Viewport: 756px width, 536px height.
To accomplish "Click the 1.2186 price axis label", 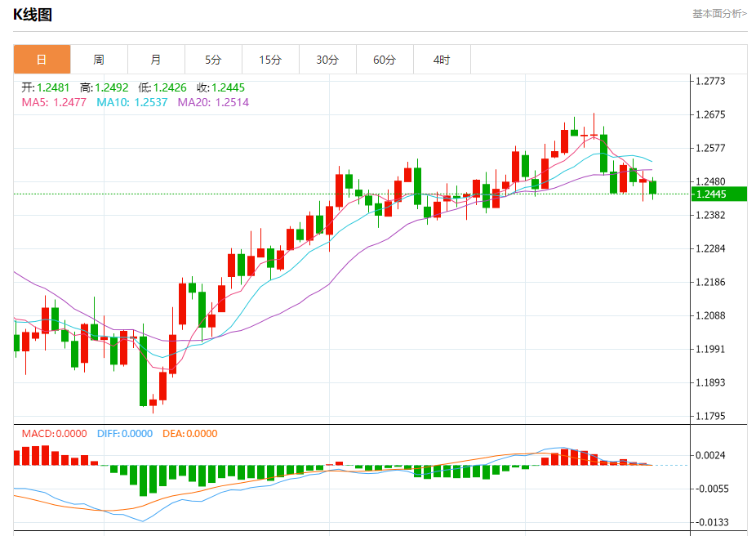I will (710, 282).
